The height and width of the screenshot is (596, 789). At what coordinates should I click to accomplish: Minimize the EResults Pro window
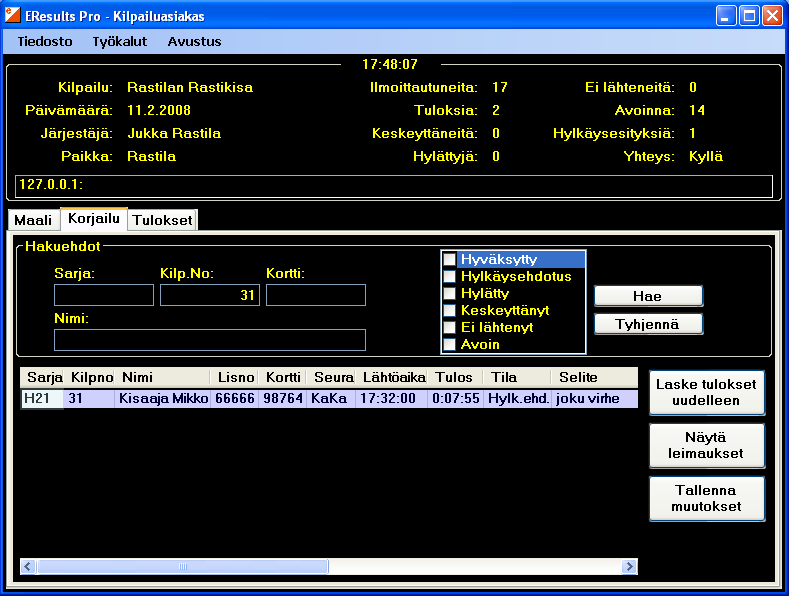tap(726, 16)
